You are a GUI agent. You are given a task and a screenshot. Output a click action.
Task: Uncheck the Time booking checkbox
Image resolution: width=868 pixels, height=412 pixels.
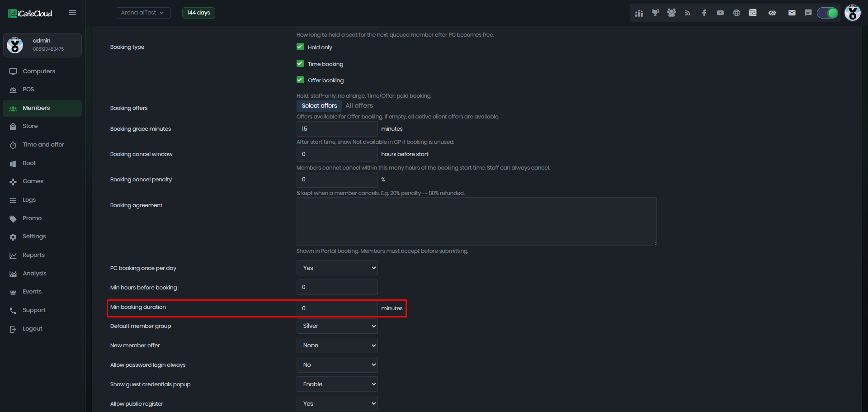pos(300,63)
